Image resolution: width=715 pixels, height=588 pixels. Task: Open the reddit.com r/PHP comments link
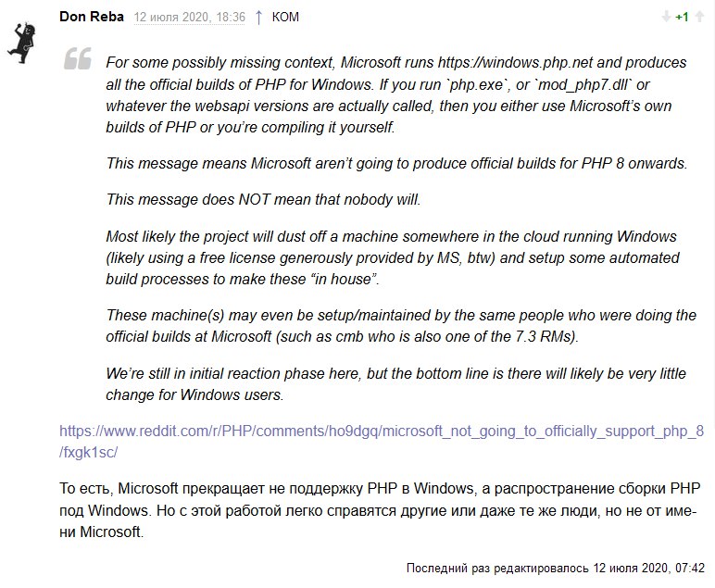[x=382, y=431]
